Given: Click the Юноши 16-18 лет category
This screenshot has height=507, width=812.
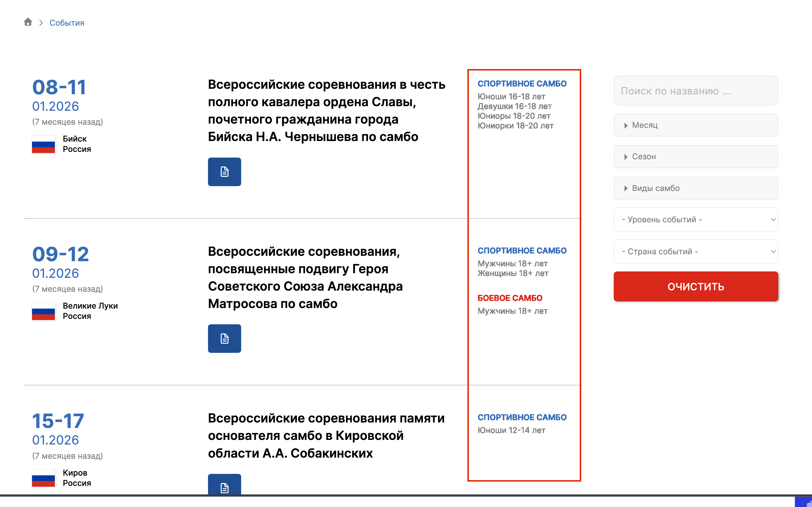Looking at the screenshot, I should click(511, 96).
